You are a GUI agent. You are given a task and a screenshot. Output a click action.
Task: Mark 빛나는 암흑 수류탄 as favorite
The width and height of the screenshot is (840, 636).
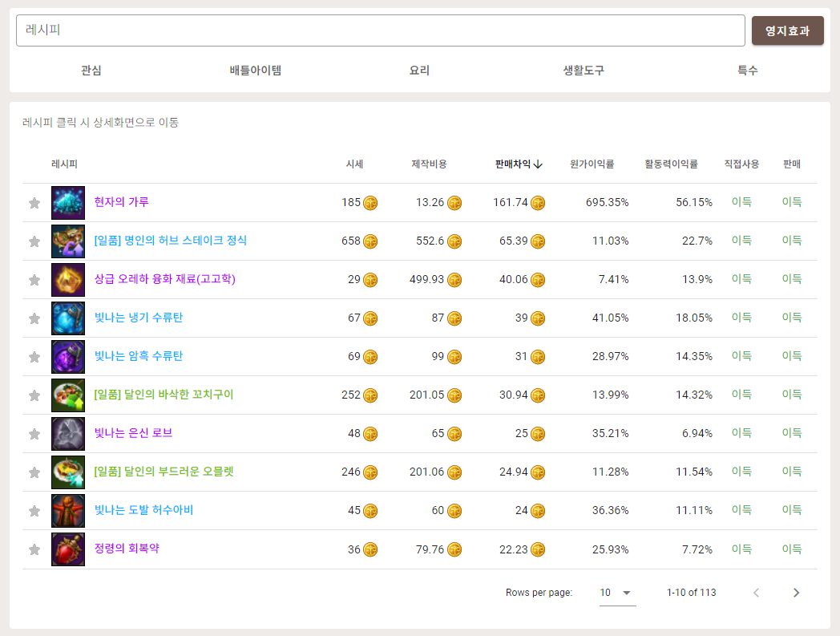tap(34, 356)
